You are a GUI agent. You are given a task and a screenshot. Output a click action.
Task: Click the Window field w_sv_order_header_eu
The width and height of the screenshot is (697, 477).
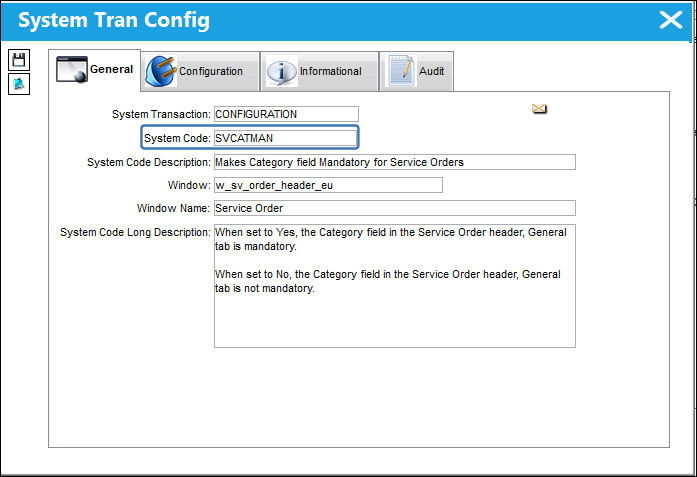pyautogui.click(x=328, y=185)
